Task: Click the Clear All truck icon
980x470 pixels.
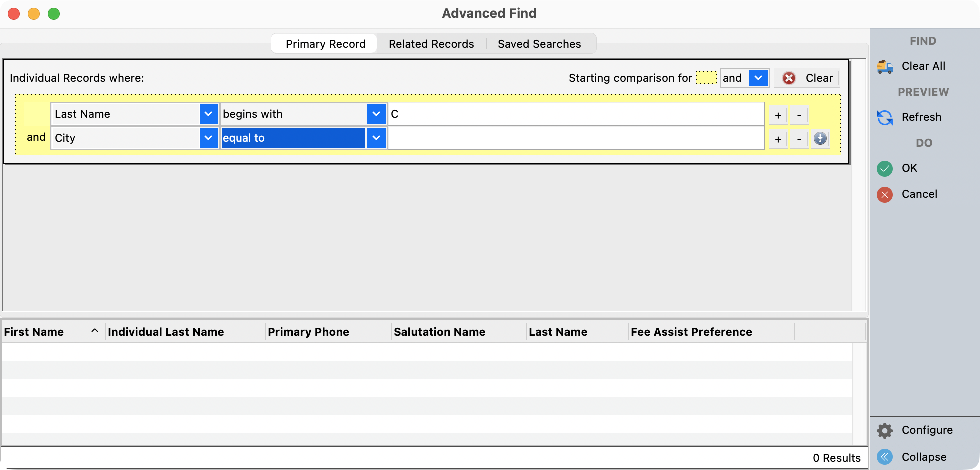Action: (885, 66)
